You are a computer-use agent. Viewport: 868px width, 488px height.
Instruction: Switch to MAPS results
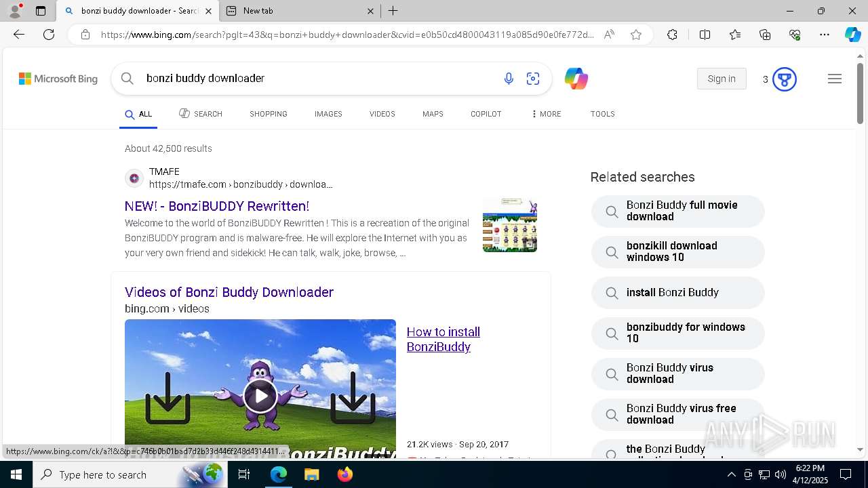pyautogui.click(x=433, y=114)
